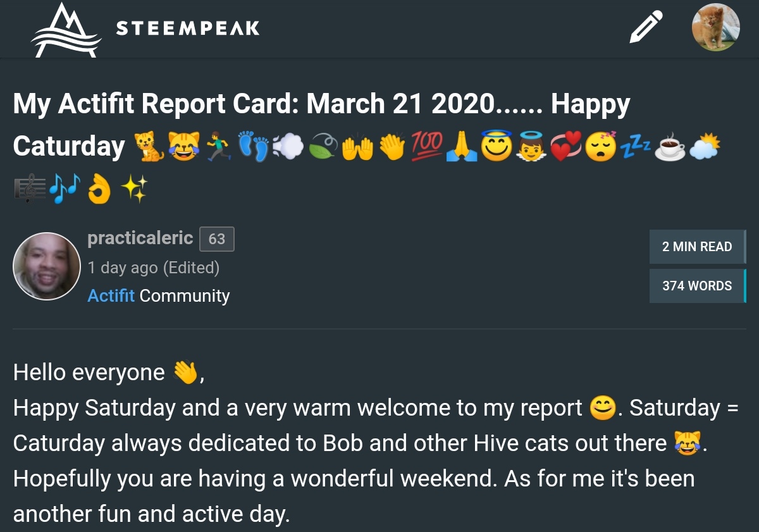Screen dimensions: 759x532
Task: Click the sparkles emoji after the title
Action: 134,189
